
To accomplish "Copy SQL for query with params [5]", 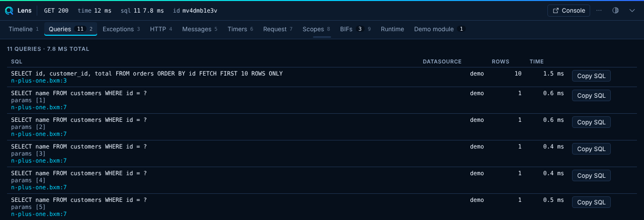I will point(591,202).
